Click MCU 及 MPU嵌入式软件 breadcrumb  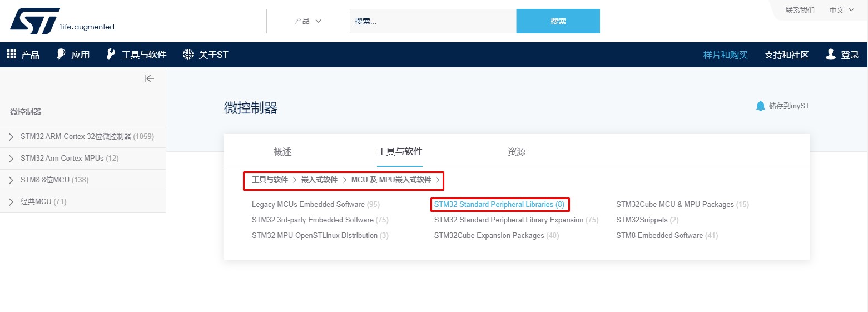[x=391, y=180]
